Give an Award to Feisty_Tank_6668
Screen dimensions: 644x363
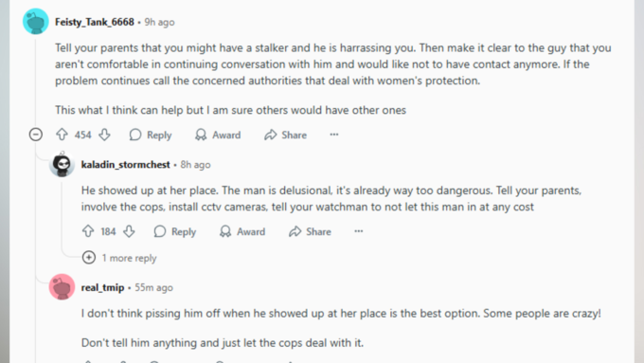point(218,135)
